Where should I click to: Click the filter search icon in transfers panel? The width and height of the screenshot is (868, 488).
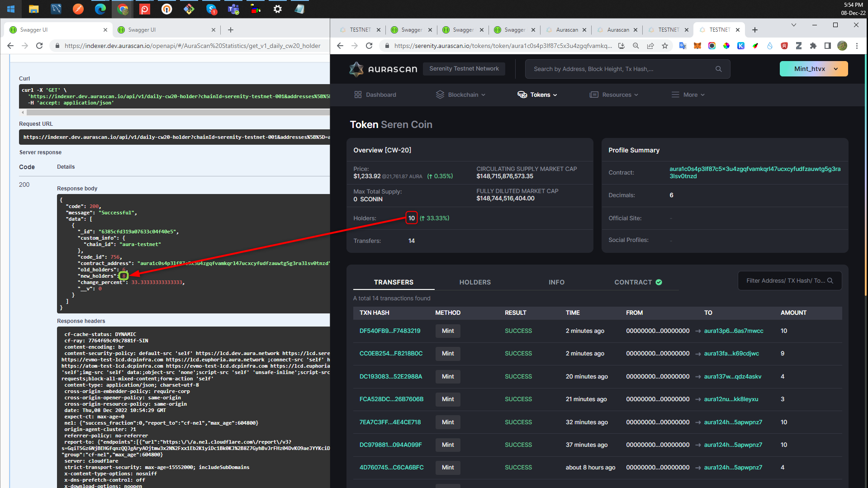[x=830, y=281]
